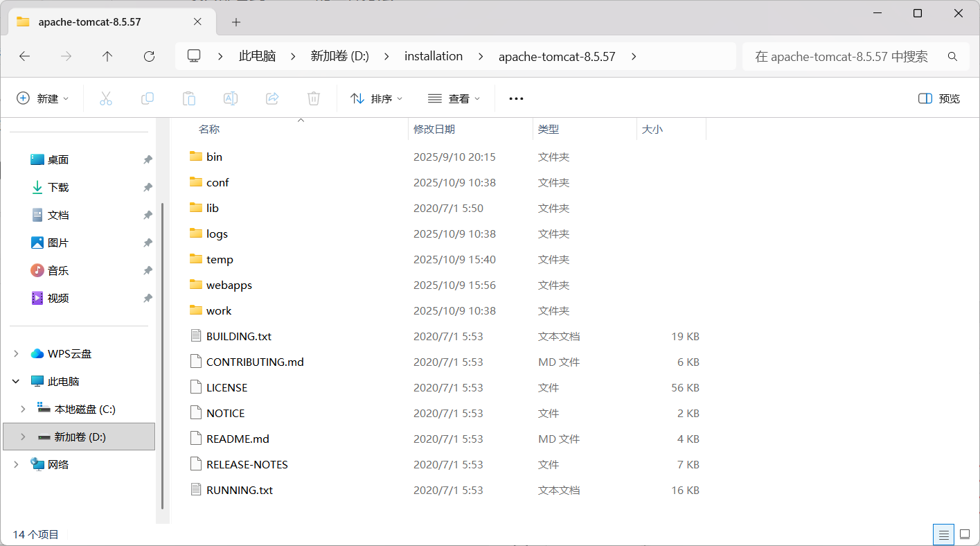Click the bin folder icon

(195, 157)
